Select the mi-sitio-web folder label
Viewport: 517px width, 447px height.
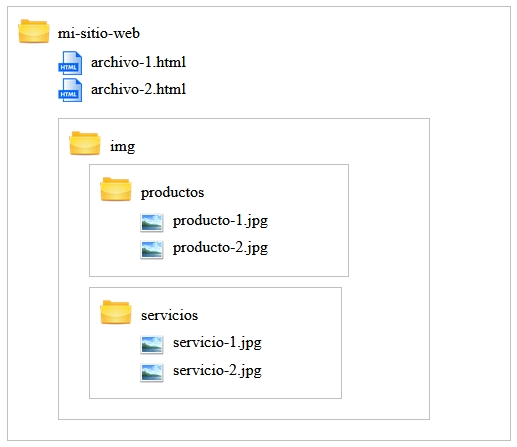pos(99,33)
